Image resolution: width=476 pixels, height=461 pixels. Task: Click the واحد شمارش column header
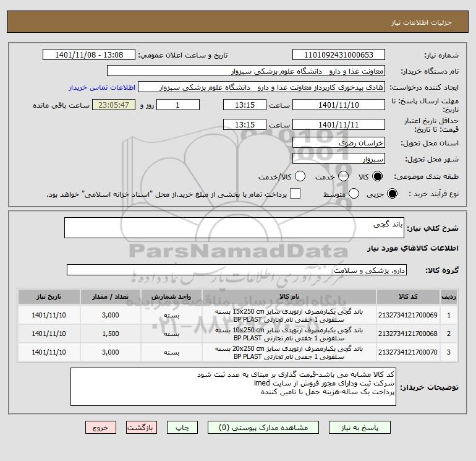coord(171,296)
